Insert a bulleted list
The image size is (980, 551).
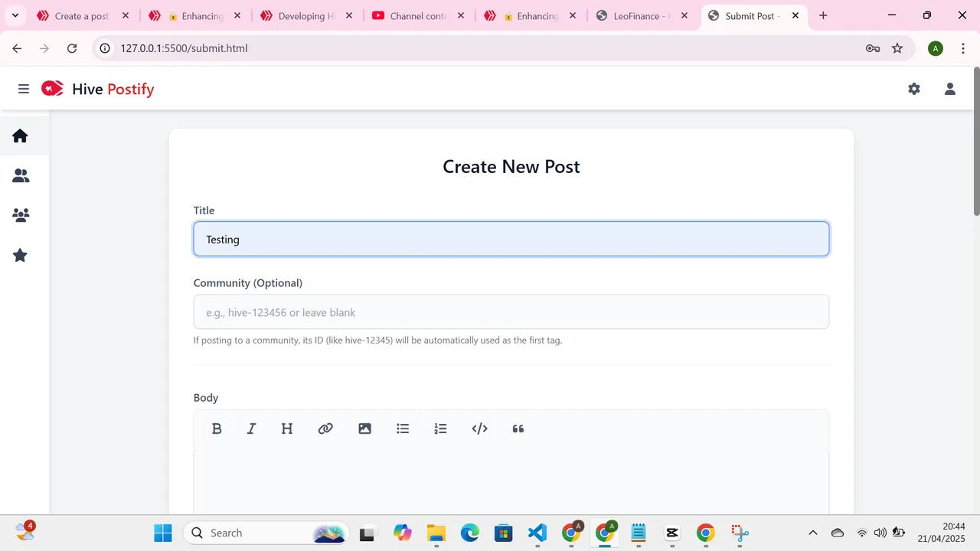403,429
